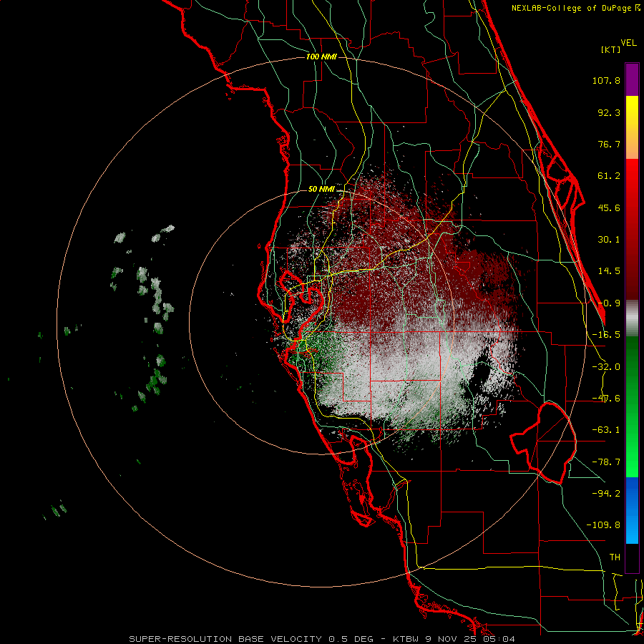The width and height of the screenshot is (644, 644).
Task: Pick the purple segment of the color bar
Action: pos(632,79)
